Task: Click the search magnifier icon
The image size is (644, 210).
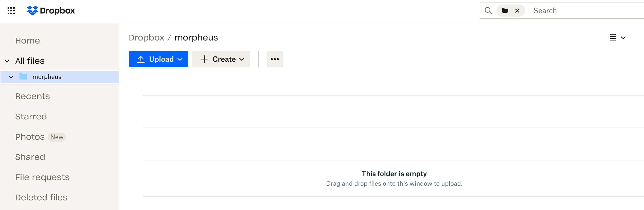Action: [x=488, y=11]
